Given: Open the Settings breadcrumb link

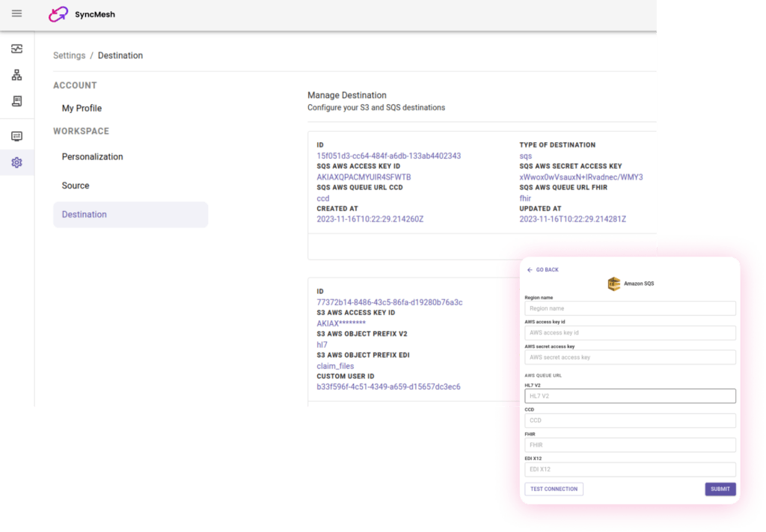Looking at the screenshot, I should pyautogui.click(x=69, y=55).
